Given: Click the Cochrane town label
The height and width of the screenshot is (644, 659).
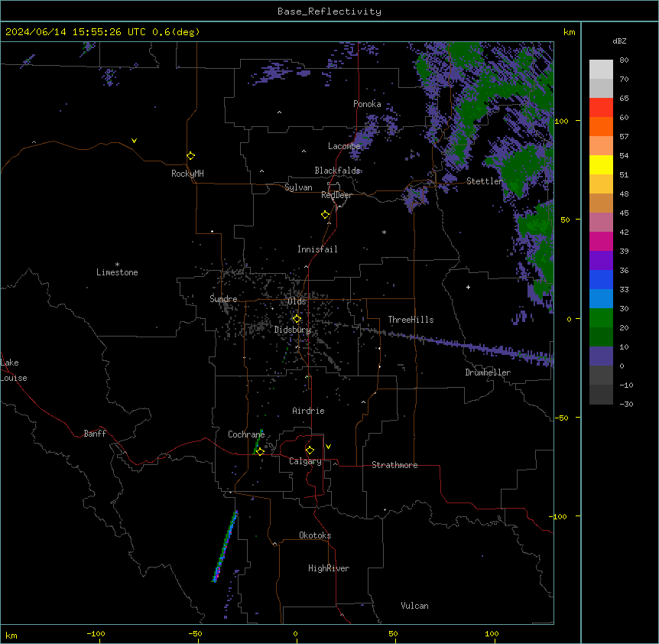Looking at the screenshot, I should 246,434.
